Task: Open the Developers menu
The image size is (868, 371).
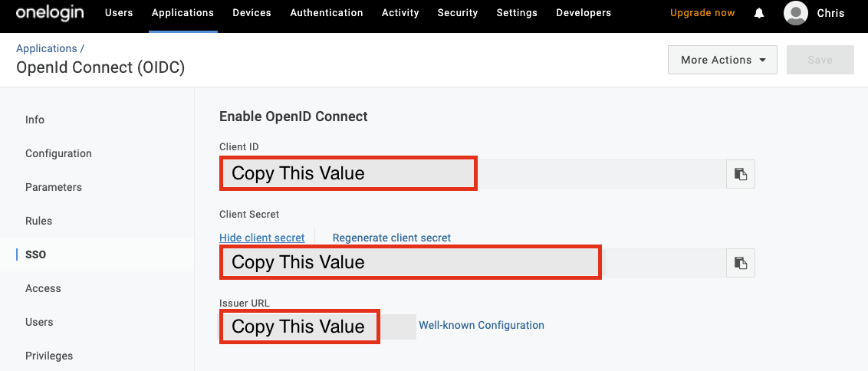Action: [x=584, y=13]
